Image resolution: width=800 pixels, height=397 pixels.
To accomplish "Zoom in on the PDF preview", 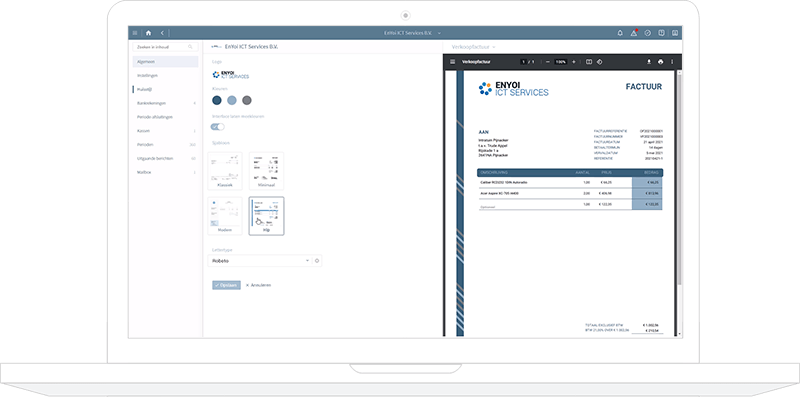I will coord(573,62).
